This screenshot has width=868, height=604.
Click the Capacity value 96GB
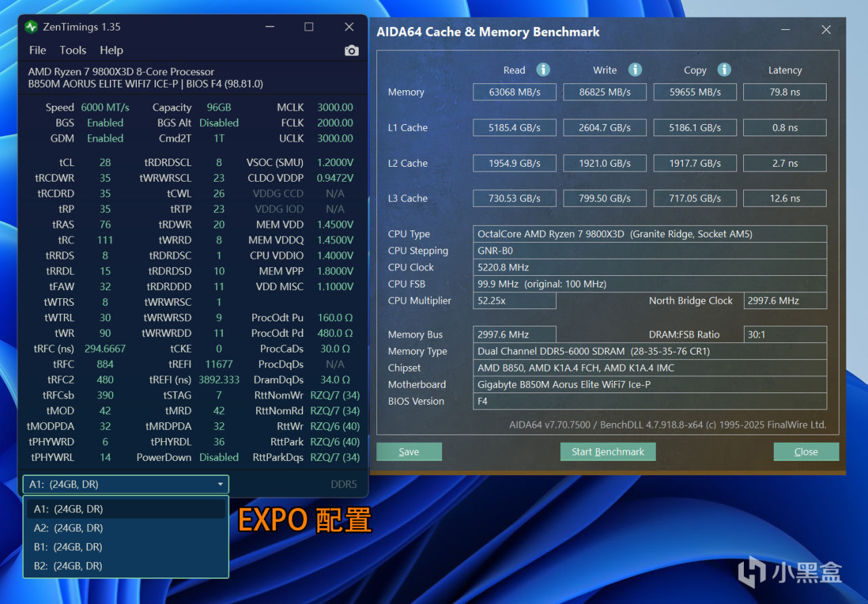point(219,107)
